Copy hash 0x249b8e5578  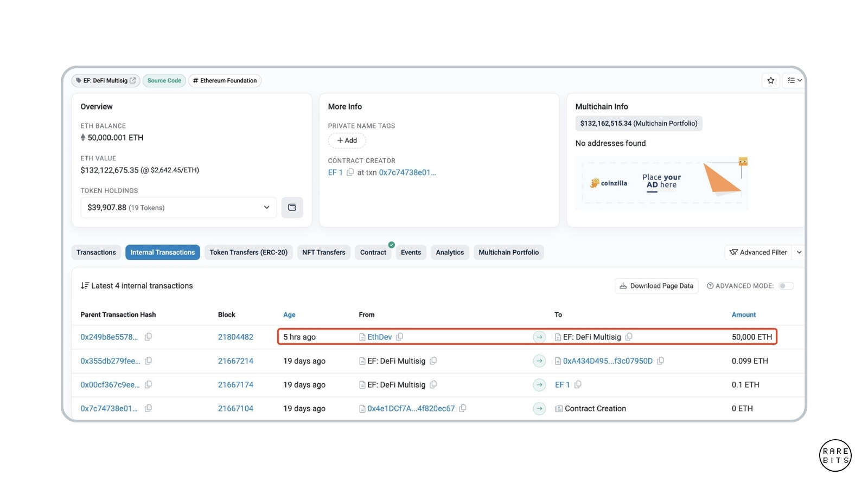[148, 337]
